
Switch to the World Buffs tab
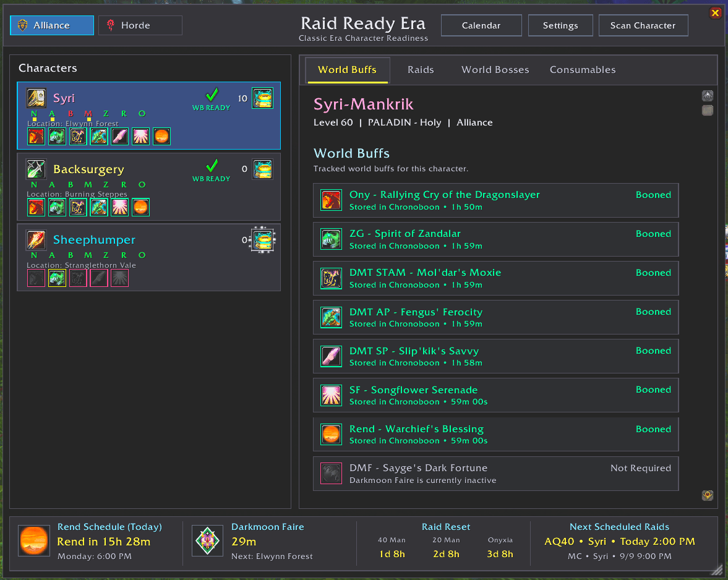(347, 70)
